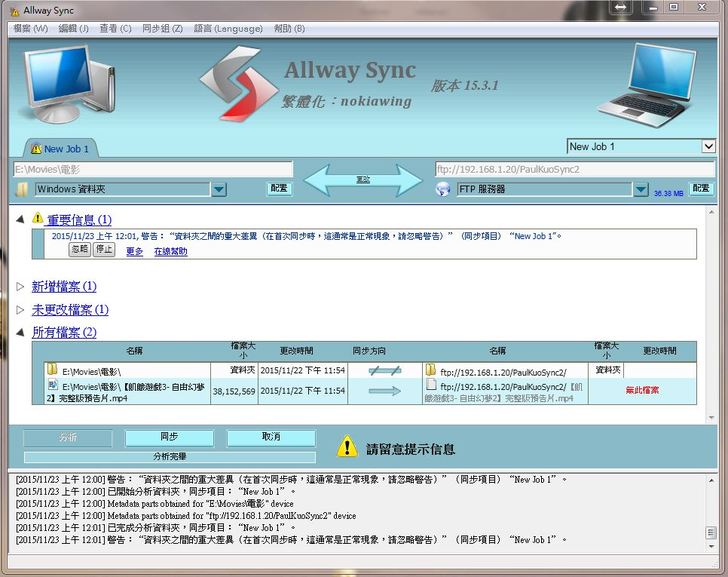Click the FTP server globe icon
The width and height of the screenshot is (728, 577).
tap(444, 189)
